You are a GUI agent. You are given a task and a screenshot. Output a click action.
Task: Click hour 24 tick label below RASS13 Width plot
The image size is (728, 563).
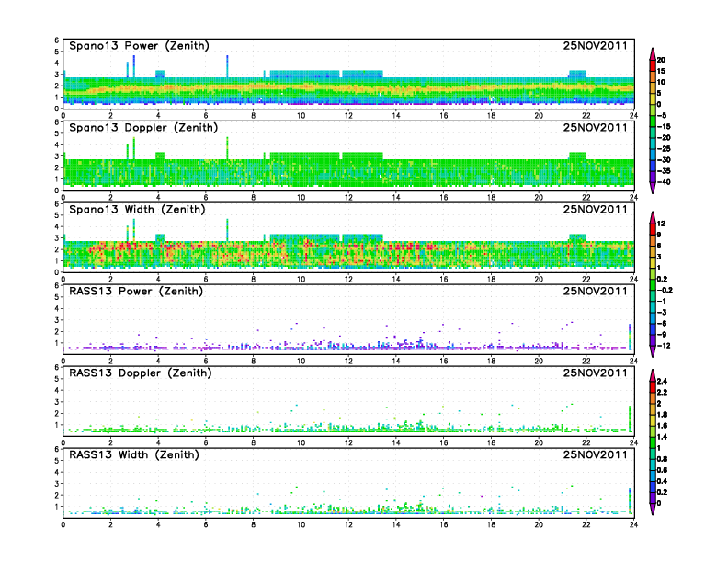tap(633, 524)
